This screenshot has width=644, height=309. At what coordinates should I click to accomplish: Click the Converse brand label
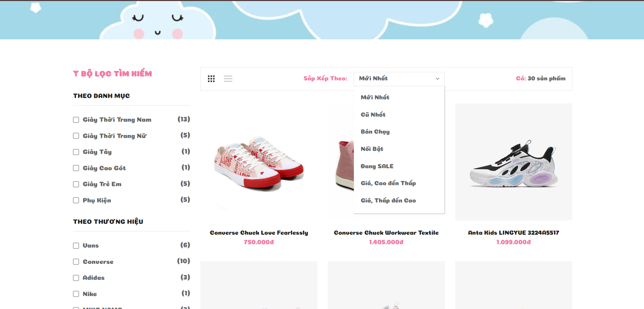pos(98,262)
